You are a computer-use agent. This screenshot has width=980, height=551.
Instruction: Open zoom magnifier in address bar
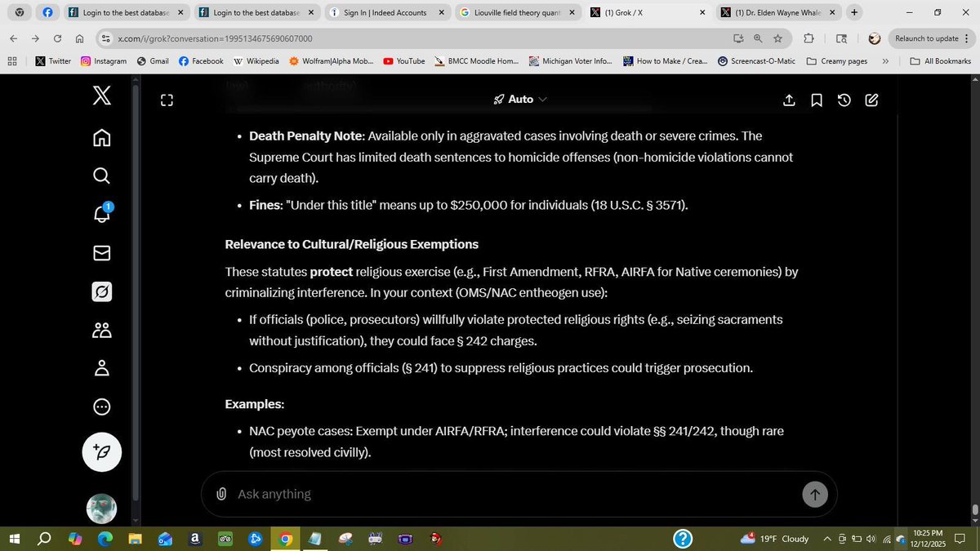click(x=758, y=38)
